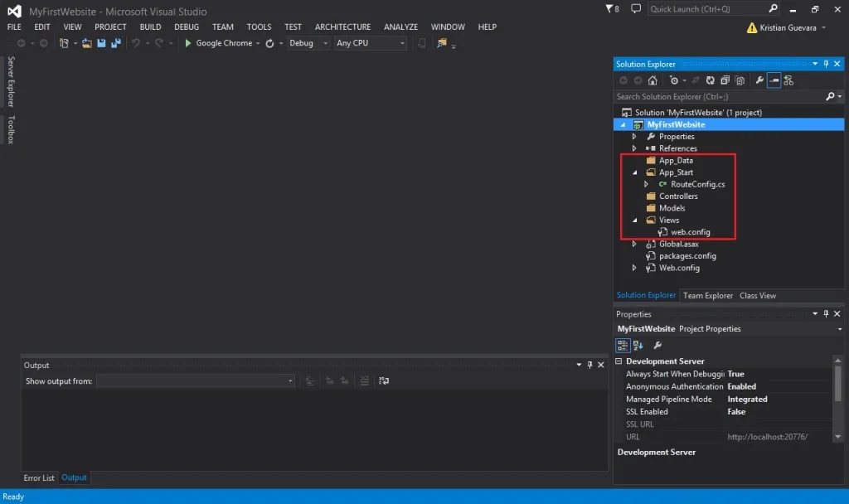Collapse the App_Start folder
Screen dimensions: 849x504
tap(634, 172)
